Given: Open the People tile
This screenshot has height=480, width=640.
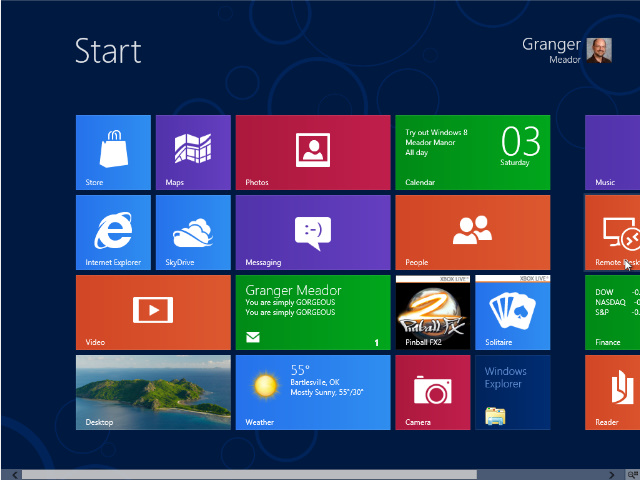Looking at the screenshot, I should point(472,232).
